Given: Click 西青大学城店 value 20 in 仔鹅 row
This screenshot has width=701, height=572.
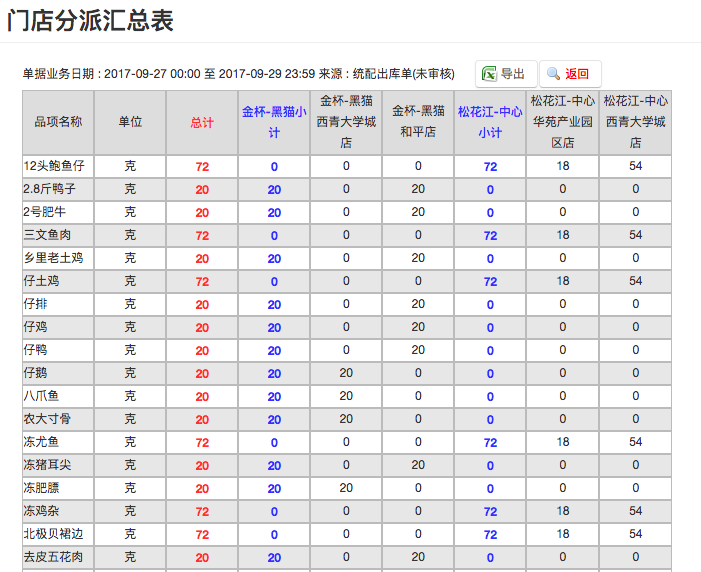Looking at the screenshot, I should coord(346,373).
